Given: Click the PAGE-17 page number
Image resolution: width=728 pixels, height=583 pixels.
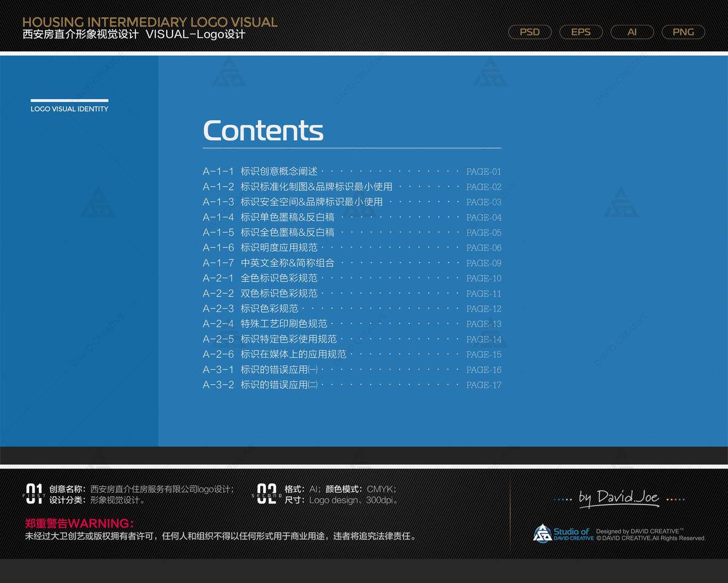Looking at the screenshot, I should pos(484,385).
